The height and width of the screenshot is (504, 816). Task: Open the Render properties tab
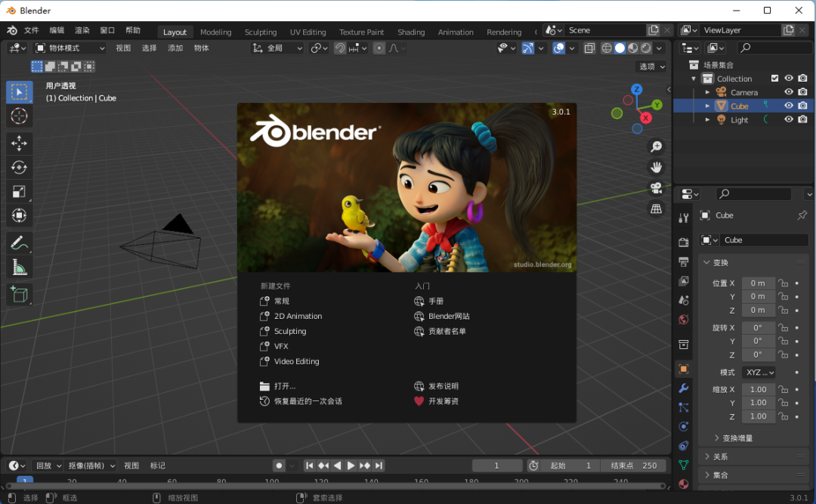(x=684, y=242)
